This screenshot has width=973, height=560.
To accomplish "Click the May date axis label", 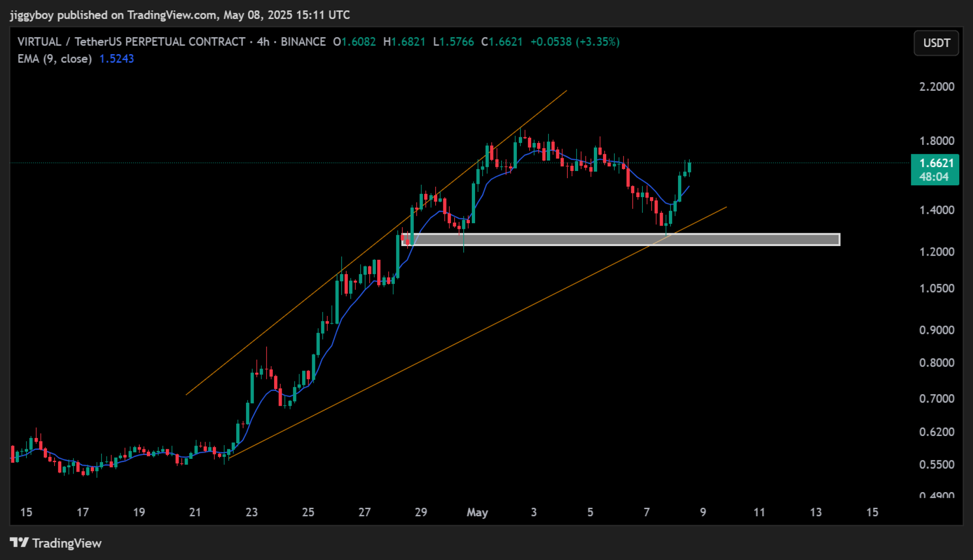I will pyautogui.click(x=477, y=512).
